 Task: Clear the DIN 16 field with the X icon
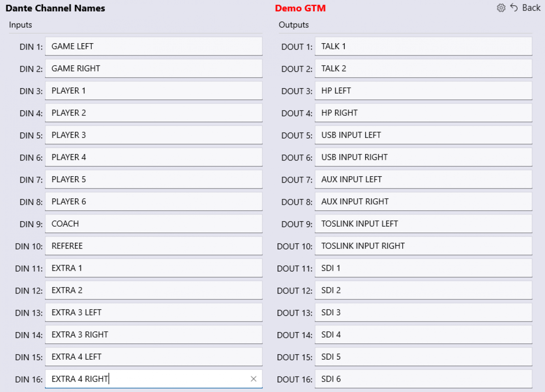click(253, 379)
